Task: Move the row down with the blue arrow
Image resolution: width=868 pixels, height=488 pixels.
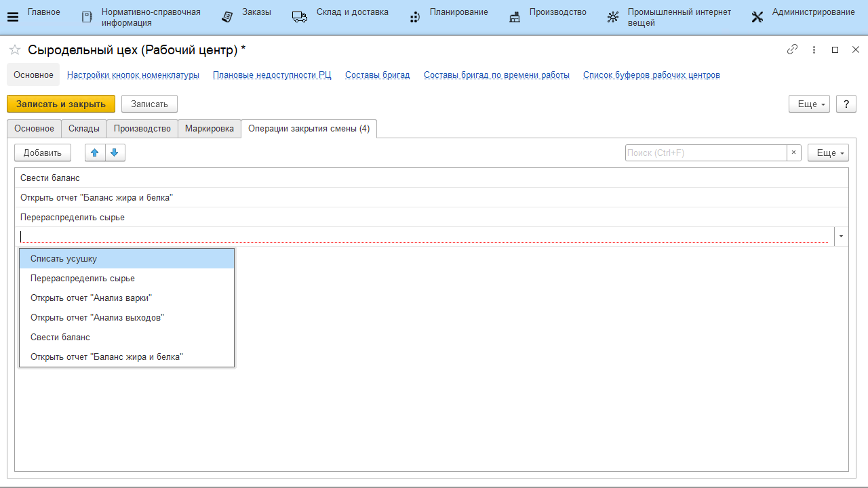Action: coord(115,152)
